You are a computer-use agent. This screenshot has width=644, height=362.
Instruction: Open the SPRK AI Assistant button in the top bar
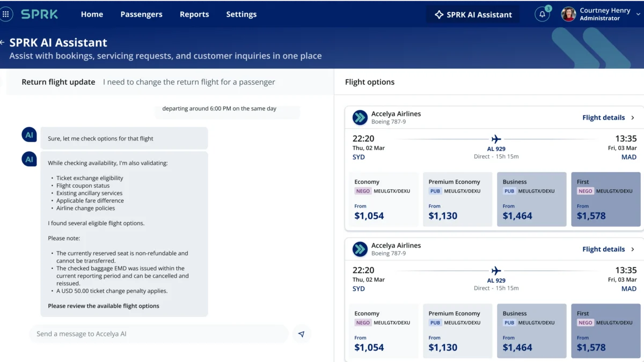473,14
